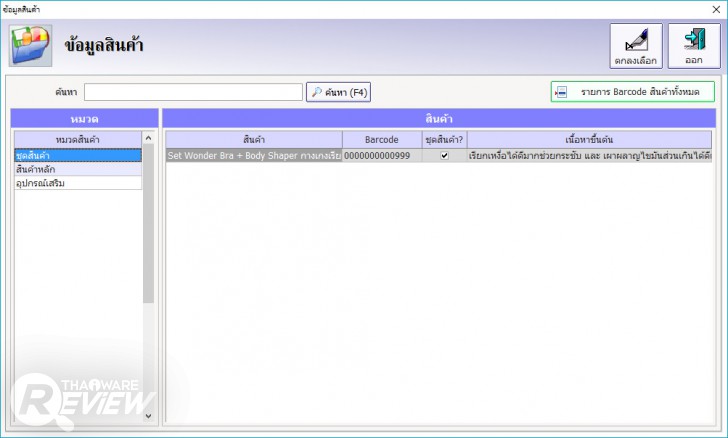The width and height of the screenshot is (728, 438).
Task: Select the ชุดสินค้า category row
Action: (78, 155)
